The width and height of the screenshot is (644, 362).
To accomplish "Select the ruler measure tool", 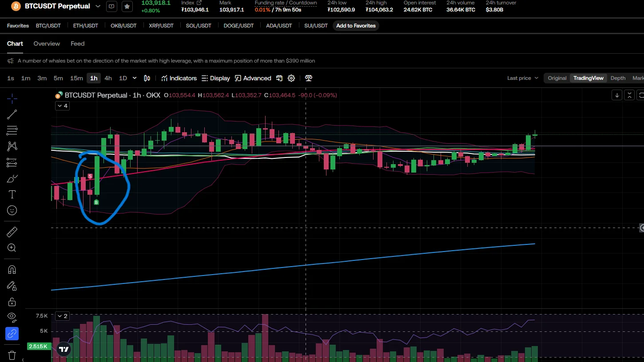I will (12, 232).
